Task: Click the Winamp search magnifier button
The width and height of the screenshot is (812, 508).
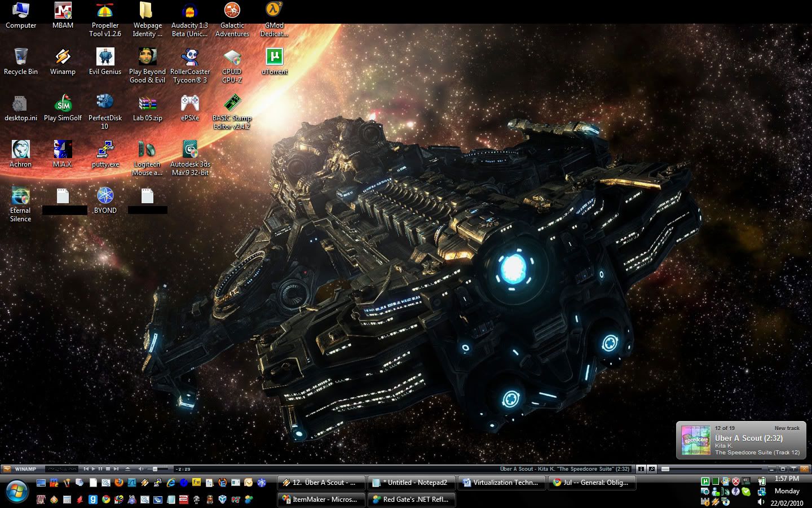Action: pos(652,469)
